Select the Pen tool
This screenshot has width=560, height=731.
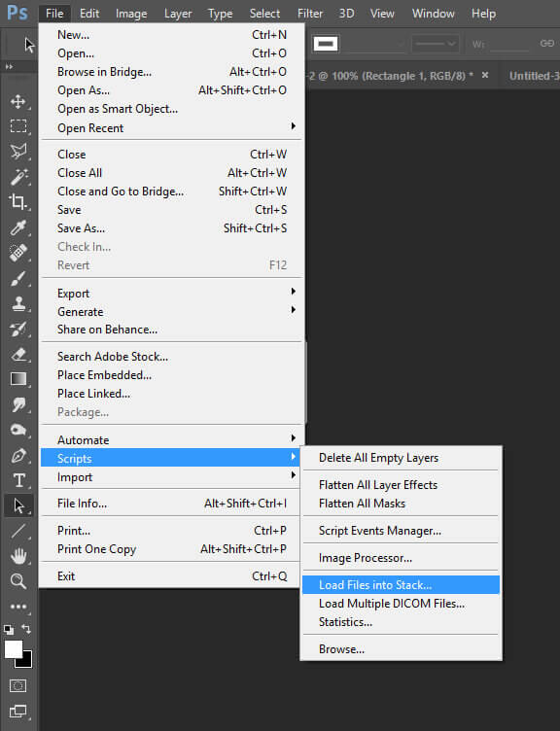(18, 455)
